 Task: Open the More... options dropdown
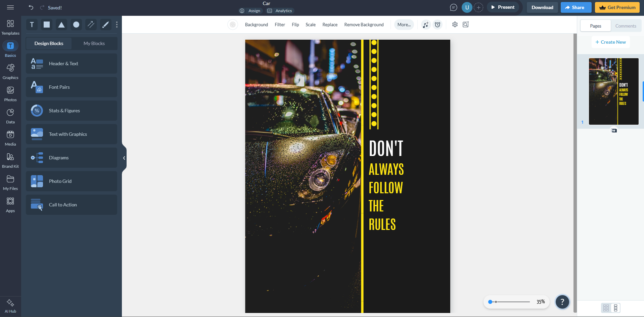pos(404,25)
